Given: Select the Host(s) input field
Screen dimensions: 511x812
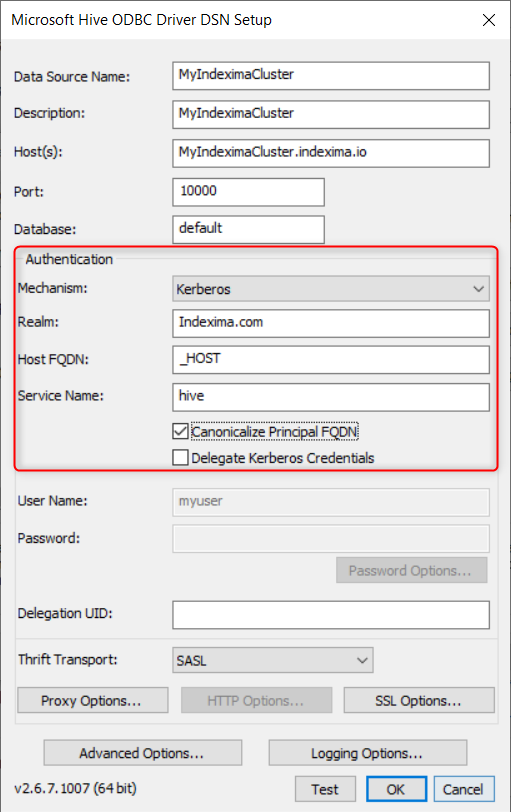Looking at the screenshot, I should pyautogui.click(x=331, y=153).
